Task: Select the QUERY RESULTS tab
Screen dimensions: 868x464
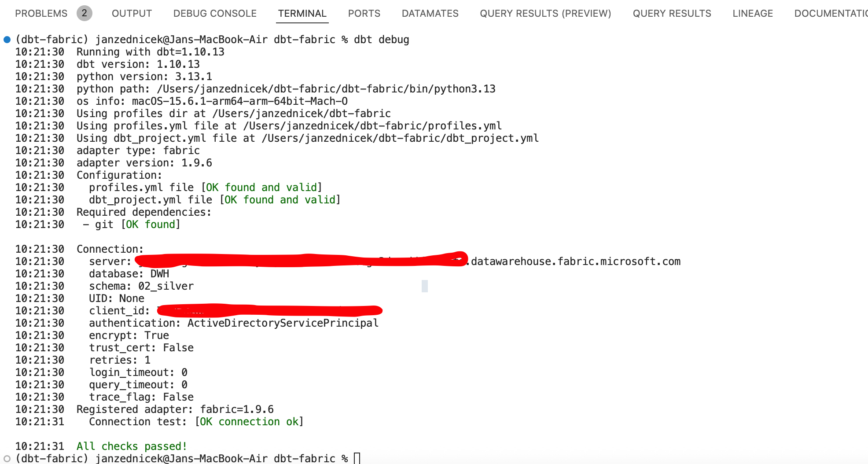Action: 672,13
